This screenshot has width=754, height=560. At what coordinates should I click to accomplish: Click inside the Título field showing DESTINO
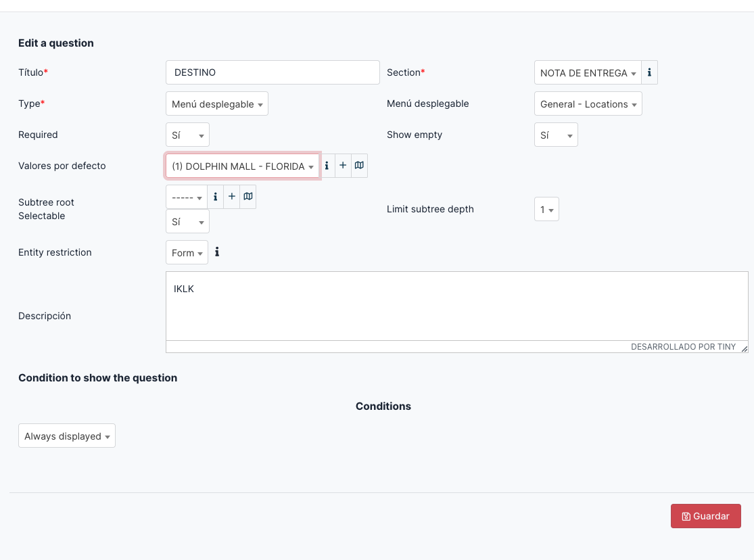[x=273, y=72]
